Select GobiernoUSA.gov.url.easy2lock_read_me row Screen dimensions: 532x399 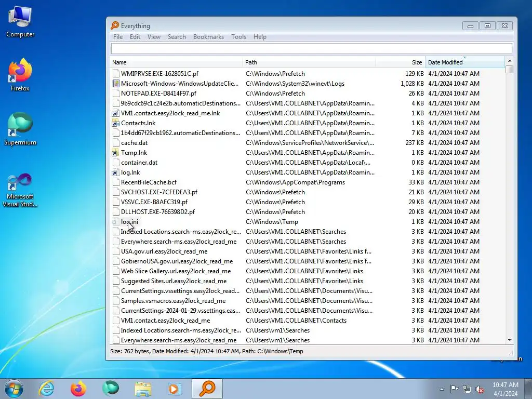tap(177, 261)
